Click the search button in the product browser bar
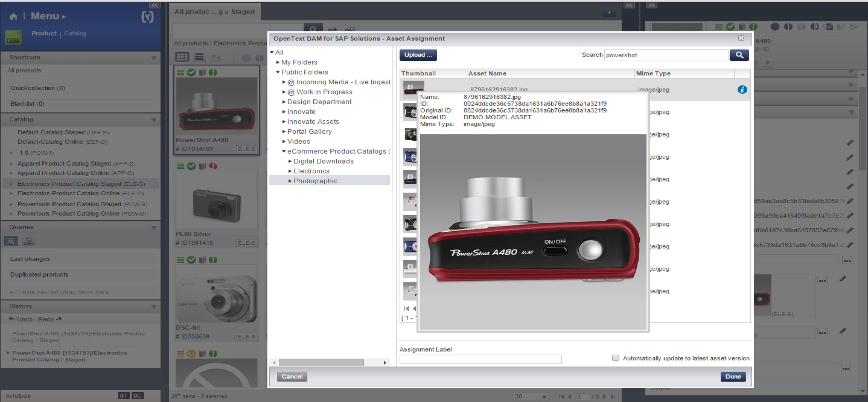The width and height of the screenshot is (868, 402). 313,29
